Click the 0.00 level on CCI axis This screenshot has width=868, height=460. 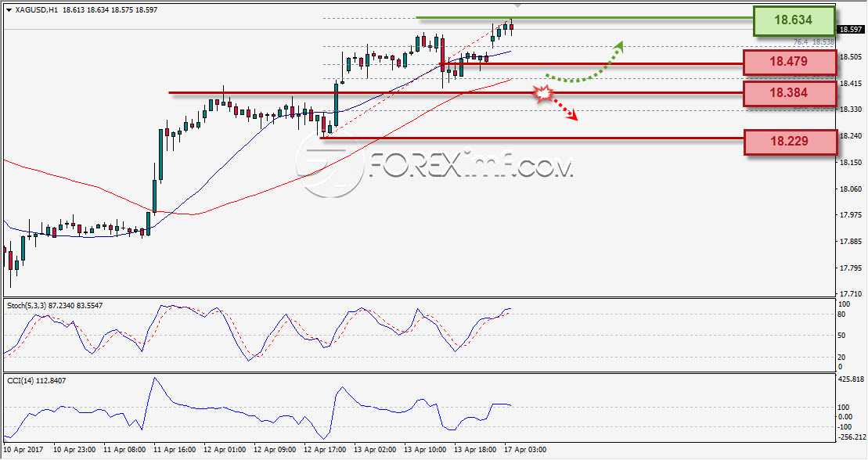point(845,416)
